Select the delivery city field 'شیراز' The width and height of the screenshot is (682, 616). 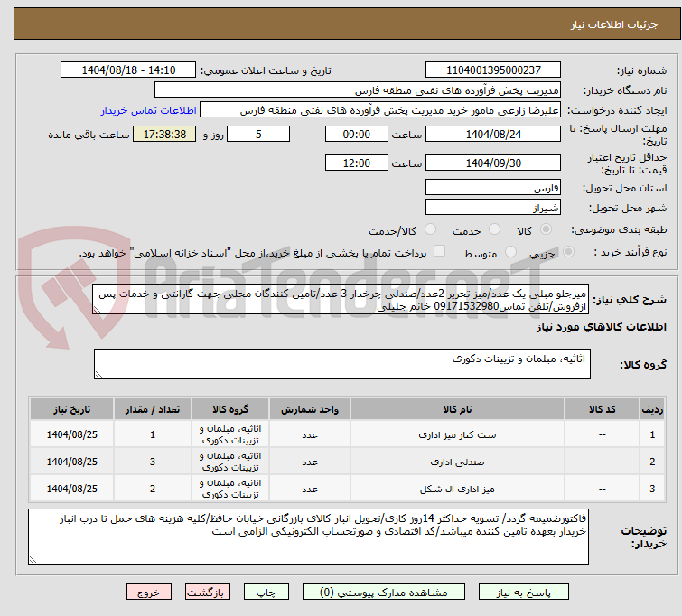[493, 208]
